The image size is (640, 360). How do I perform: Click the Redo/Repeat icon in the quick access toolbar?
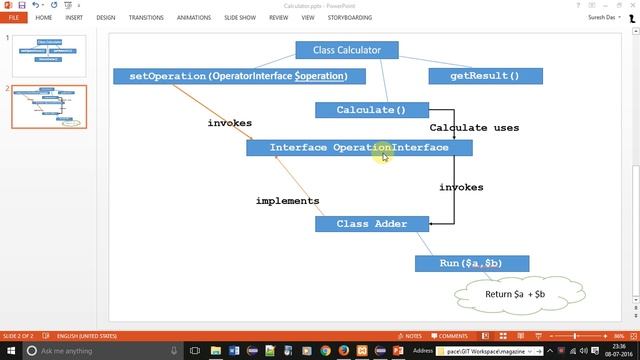click(x=54, y=5)
